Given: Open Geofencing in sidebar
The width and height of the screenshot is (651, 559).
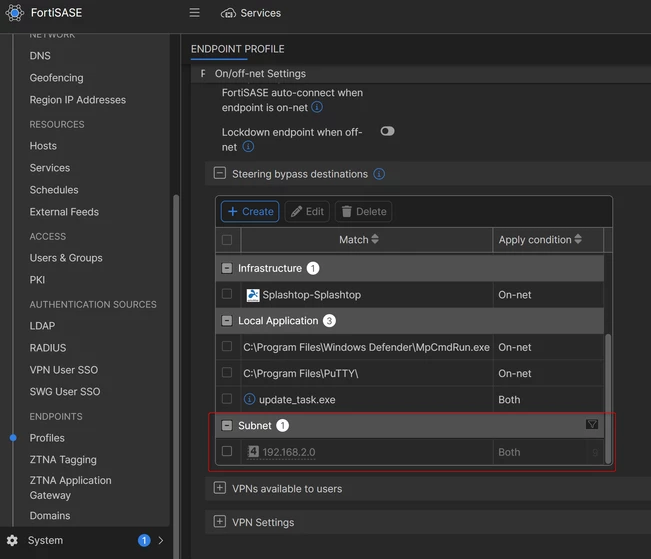Looking at the screenshot, I should (56, 78).
